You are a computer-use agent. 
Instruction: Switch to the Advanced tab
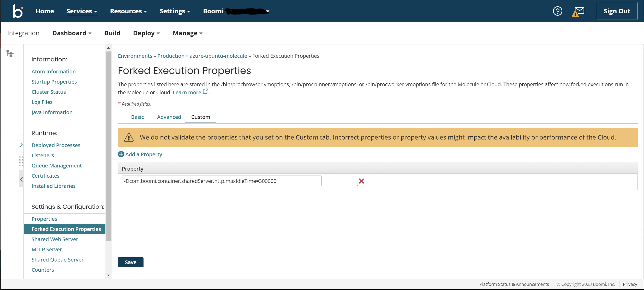click(169, 117)
